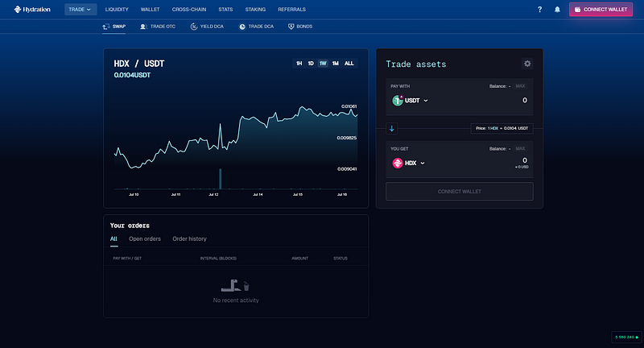This screenshot has width=644, height=348.
Task: Click the Your orders heading
Action: [130, 226]
